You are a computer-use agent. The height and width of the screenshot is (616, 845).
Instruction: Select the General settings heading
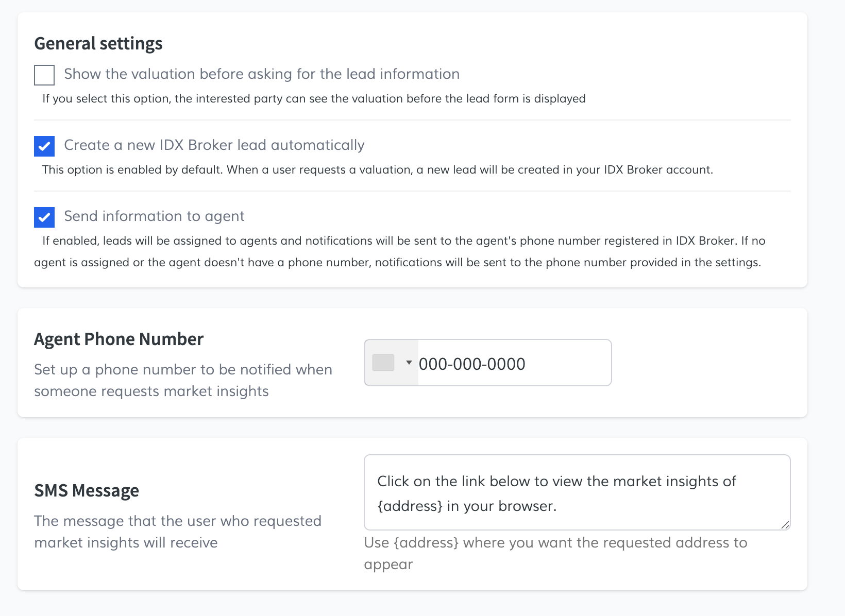coord(98,44)
